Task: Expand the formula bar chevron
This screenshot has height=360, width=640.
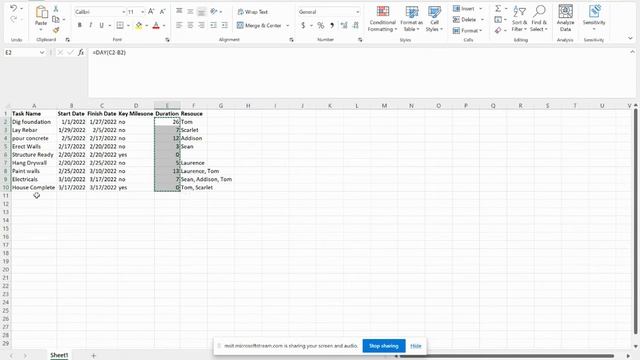Action: pos(632,52)
